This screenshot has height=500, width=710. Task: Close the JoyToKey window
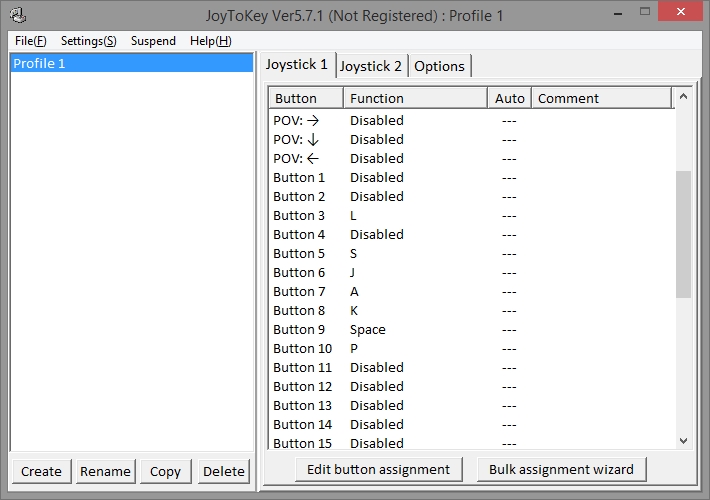[681, 12]
